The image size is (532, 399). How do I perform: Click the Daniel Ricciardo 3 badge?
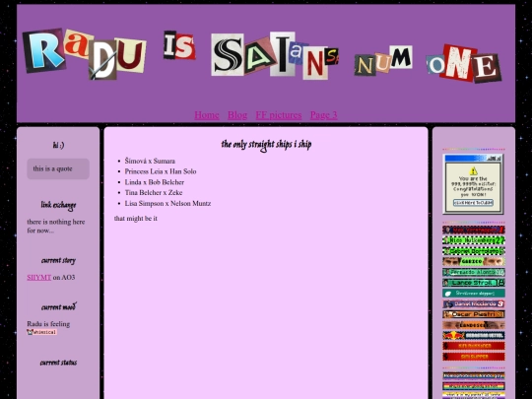(474, 303)
